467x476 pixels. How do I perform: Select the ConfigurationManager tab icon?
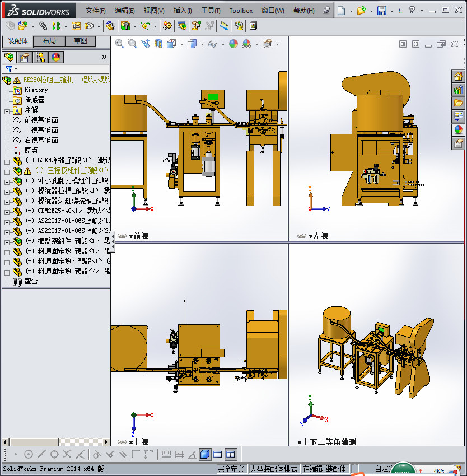point(40,57)
